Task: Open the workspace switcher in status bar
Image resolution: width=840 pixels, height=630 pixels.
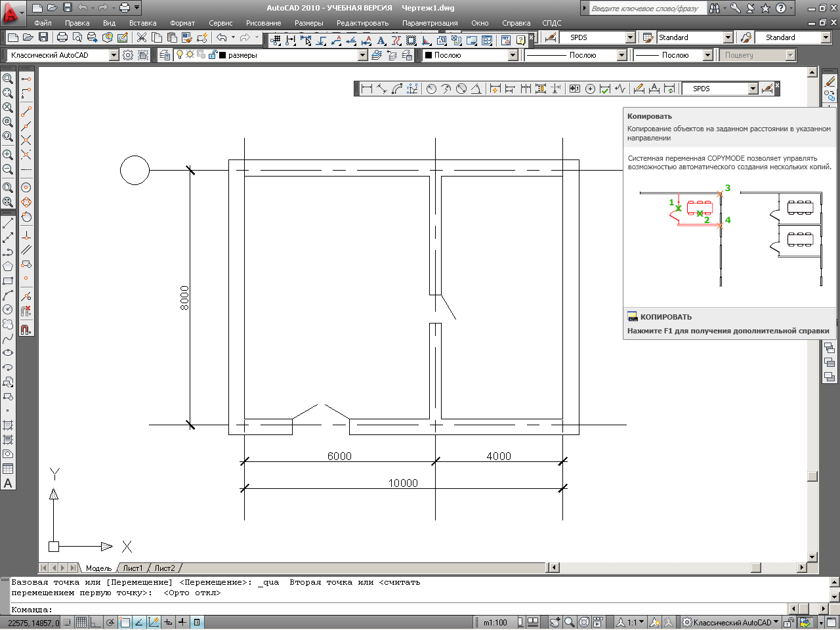Action: click(730, 622)
